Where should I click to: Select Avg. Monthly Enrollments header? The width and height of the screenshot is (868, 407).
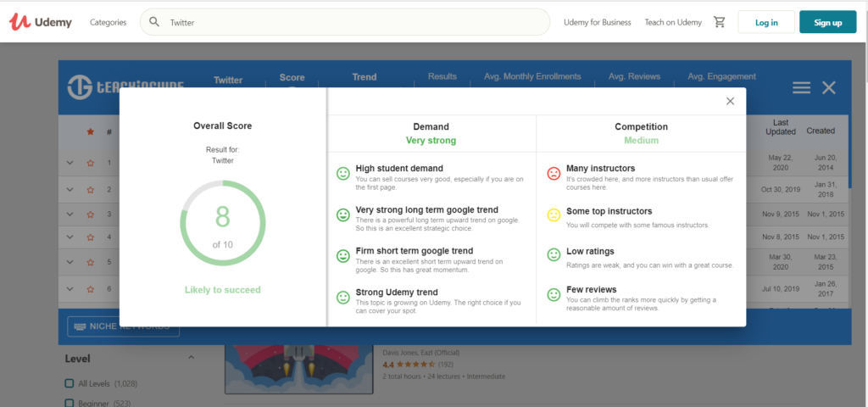click(532, 76)
